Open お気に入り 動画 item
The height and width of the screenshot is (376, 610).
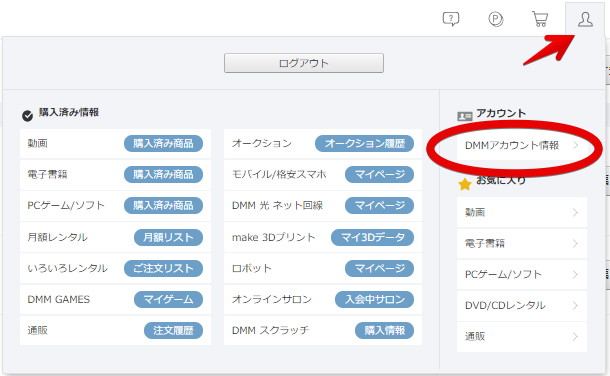(x=522, y=212)
